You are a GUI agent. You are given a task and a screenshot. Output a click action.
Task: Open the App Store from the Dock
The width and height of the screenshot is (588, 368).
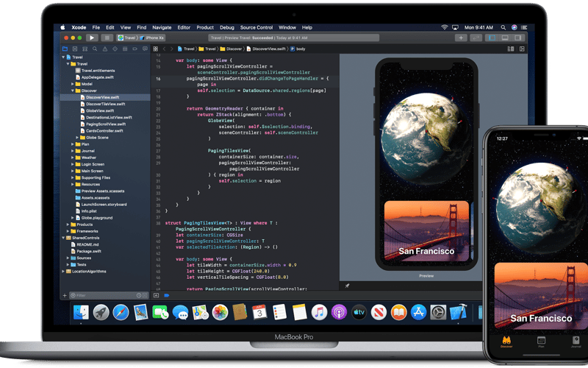418,312
